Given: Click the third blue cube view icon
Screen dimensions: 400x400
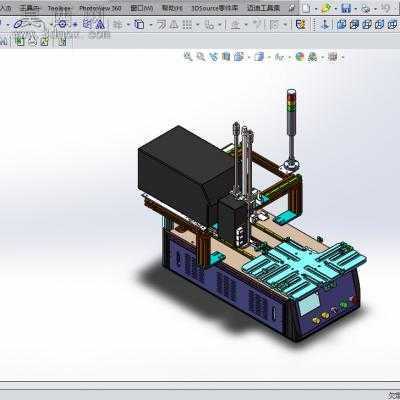Looking at the screenshot, I should tap(367, 24).
